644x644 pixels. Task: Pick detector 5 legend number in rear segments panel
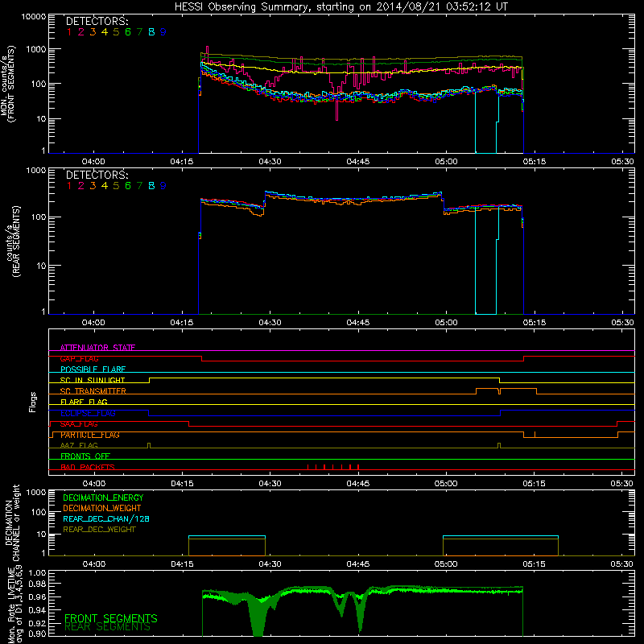(x=116, y=186)
